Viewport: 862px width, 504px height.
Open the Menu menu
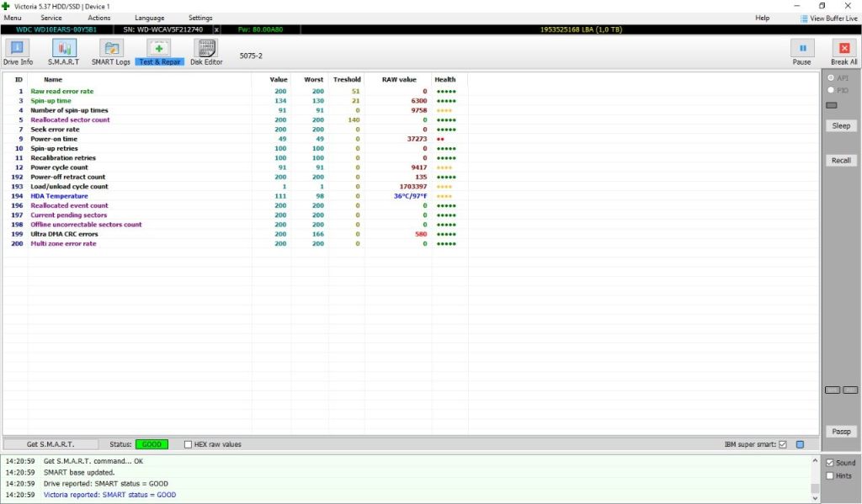(x=13, y=19)
